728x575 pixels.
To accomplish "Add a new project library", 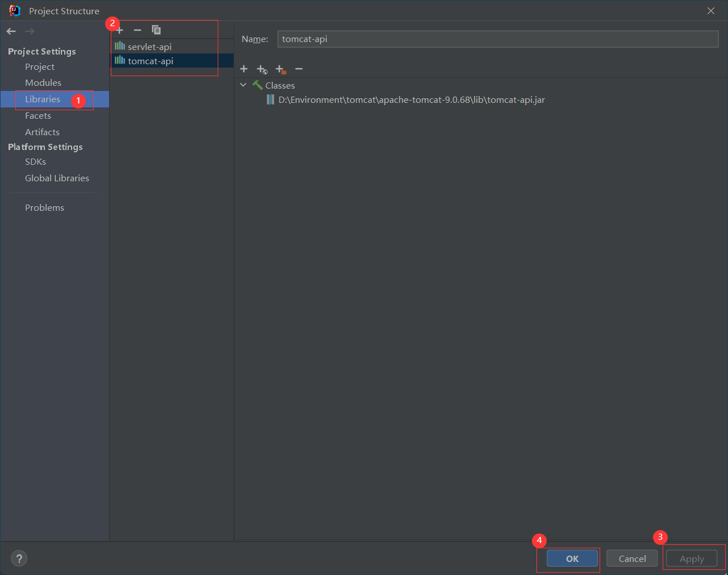I will [119, 30].
